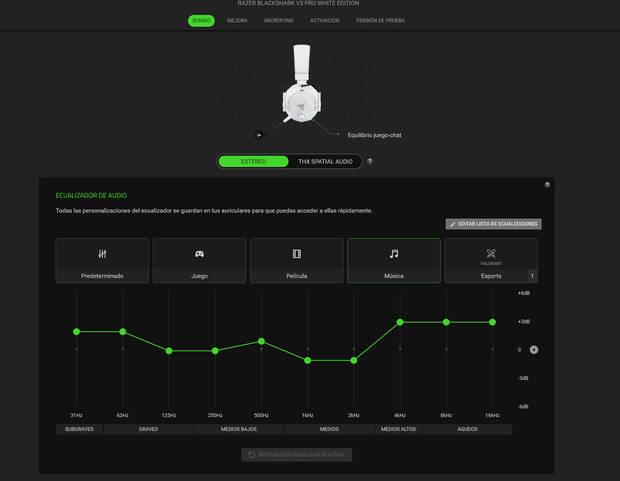The height and width of the screenshot is (481, 620).
Task: Go to the Micrófono tab
Action: [x=279, y=20]
